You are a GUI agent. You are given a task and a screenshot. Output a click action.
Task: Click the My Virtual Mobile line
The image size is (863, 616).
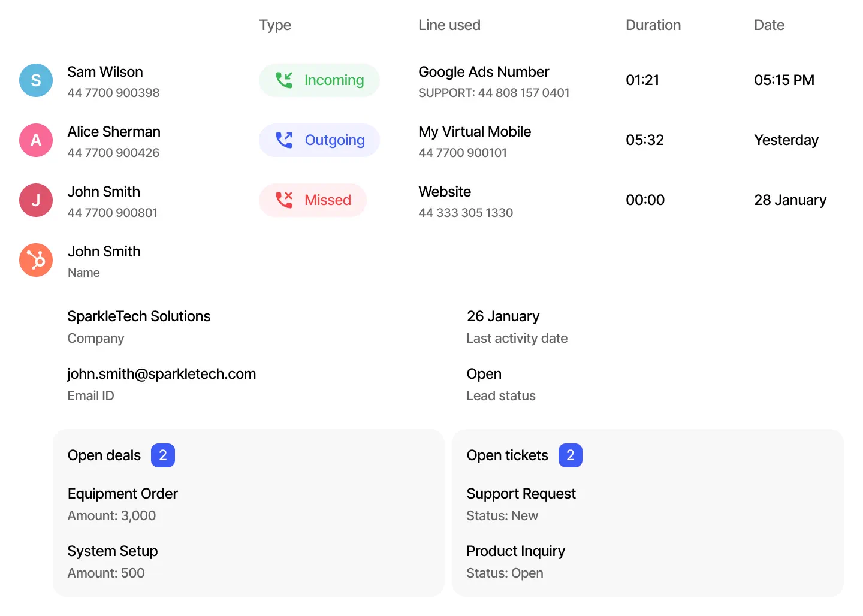pos(475,132)
